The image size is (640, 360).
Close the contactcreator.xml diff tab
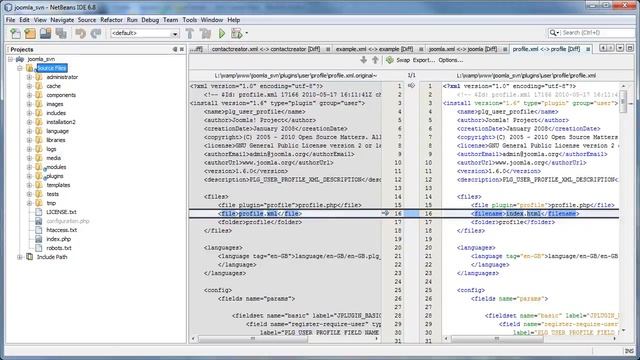328,49
